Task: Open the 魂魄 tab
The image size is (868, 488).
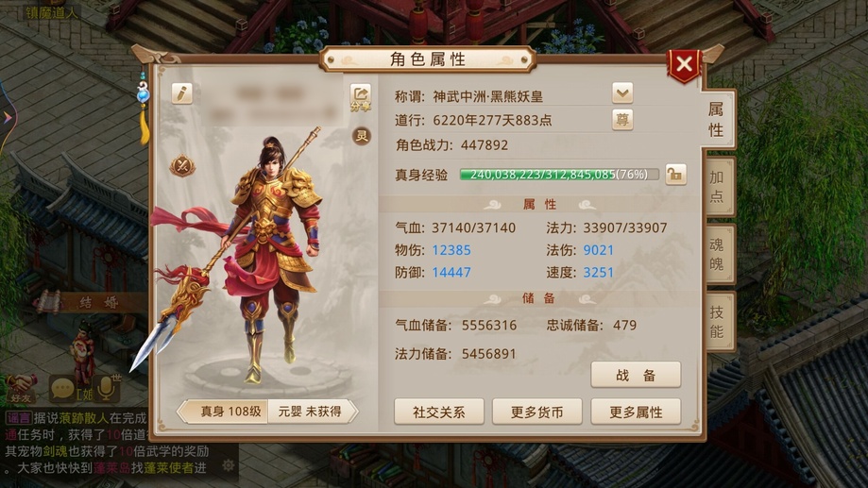Action: tap(718, 254)
